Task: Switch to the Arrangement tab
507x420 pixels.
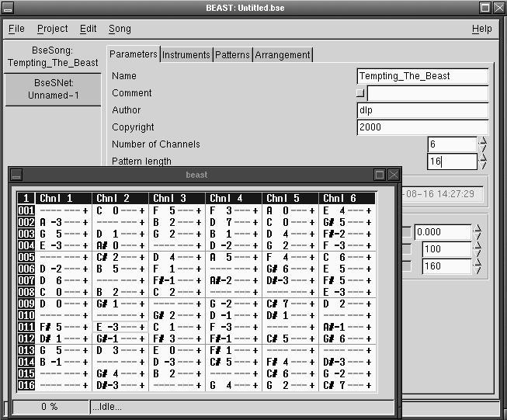Action: click(283, 54)
